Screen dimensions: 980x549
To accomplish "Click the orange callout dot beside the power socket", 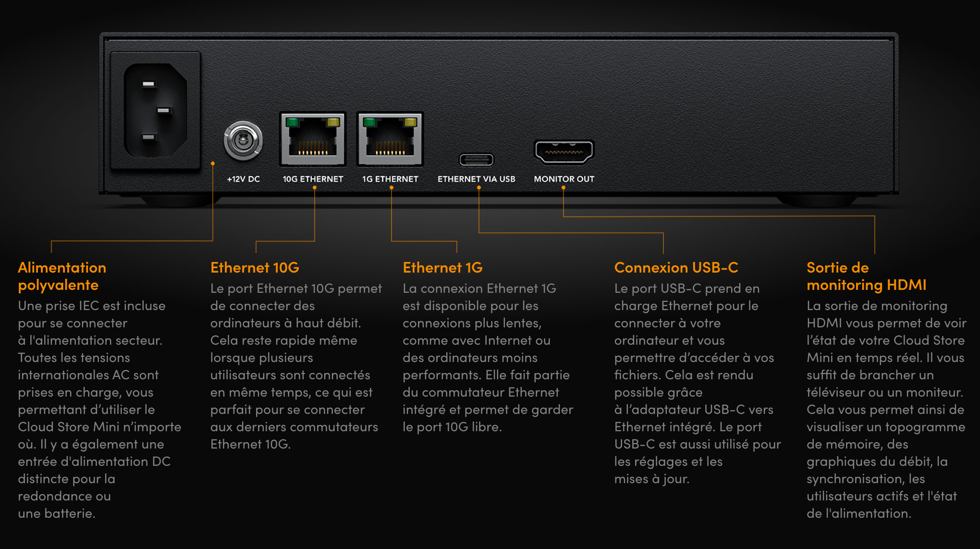I will point(213,163).
